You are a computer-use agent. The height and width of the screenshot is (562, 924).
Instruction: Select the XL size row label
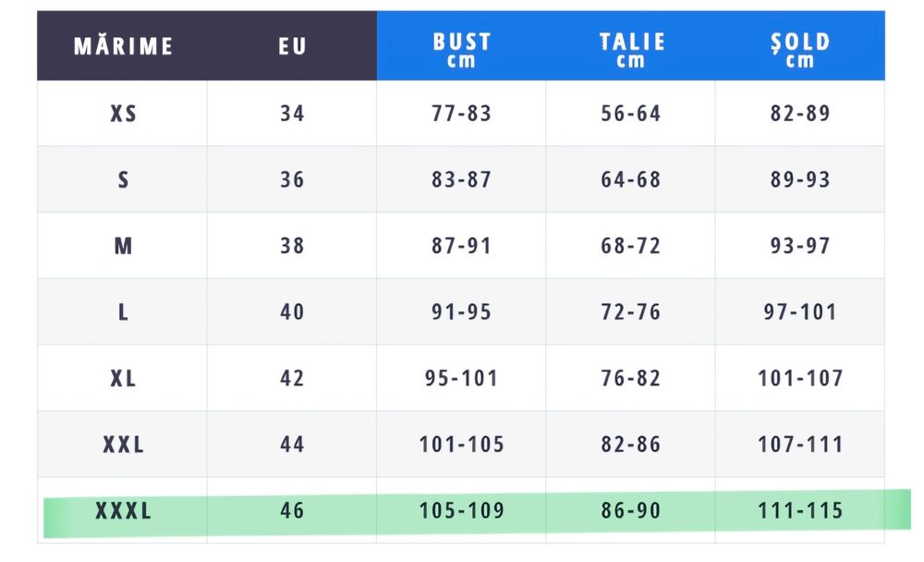tap(123, 378)
